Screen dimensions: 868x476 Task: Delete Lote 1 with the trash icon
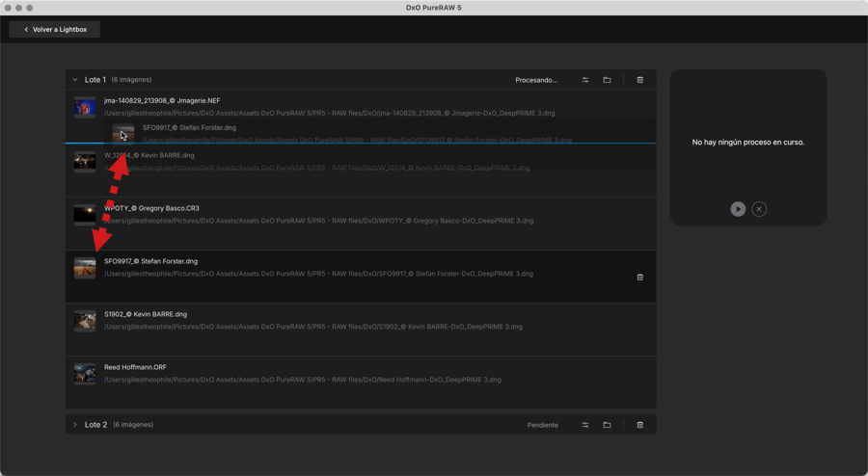click(x=639, y=80)
